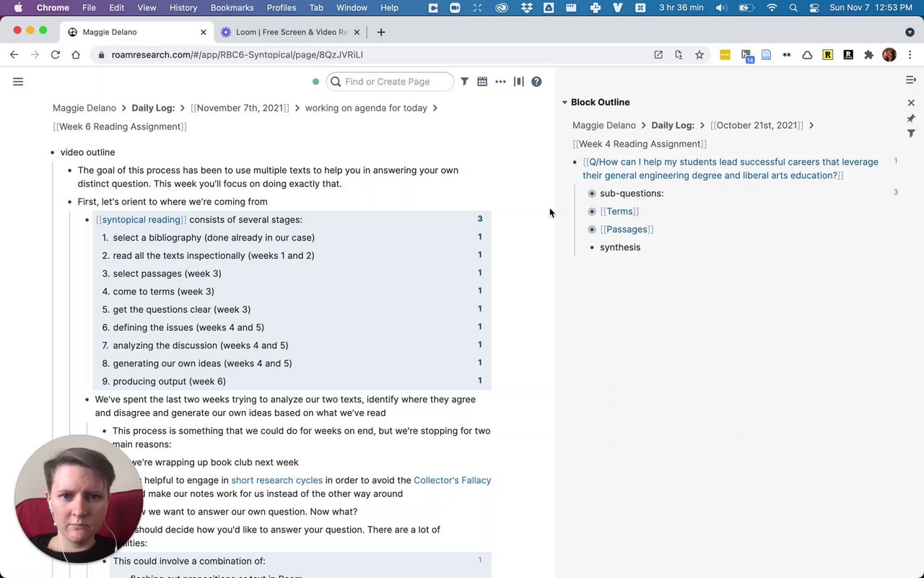Show references count 3 on syntopical reading block

[x=479, y=219]
